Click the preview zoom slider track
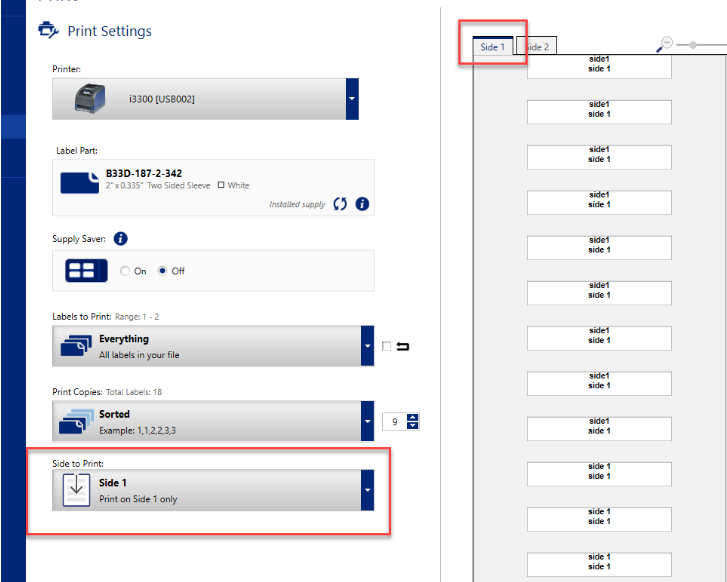Viewport: 727px width, 582px height. click(x=705, y=44)
